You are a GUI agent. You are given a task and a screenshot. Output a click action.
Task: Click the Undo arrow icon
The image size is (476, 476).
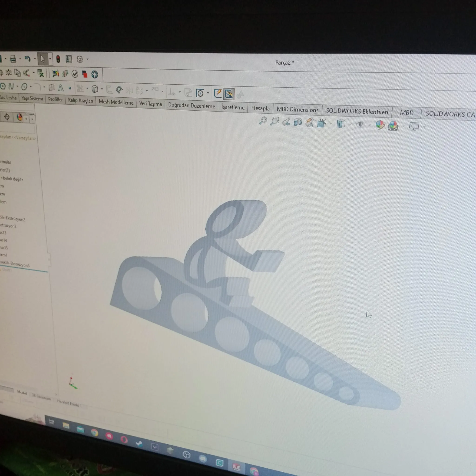coord(27,58)
